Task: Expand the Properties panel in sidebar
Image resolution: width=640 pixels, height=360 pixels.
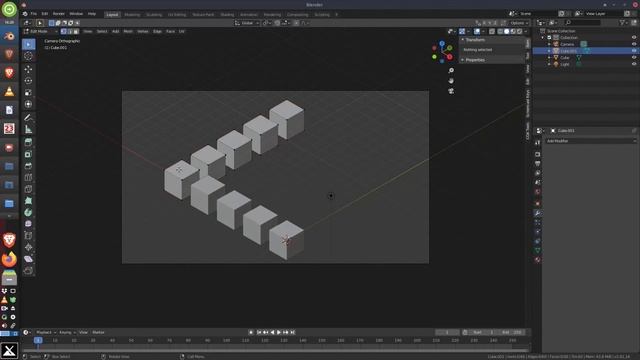Action: tap(475, 60)
